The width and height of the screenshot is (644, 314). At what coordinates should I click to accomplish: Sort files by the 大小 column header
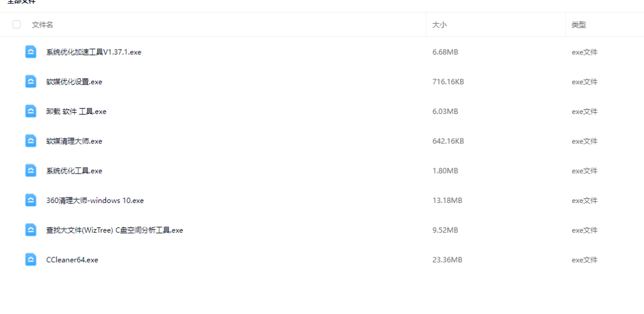point(439,24)
